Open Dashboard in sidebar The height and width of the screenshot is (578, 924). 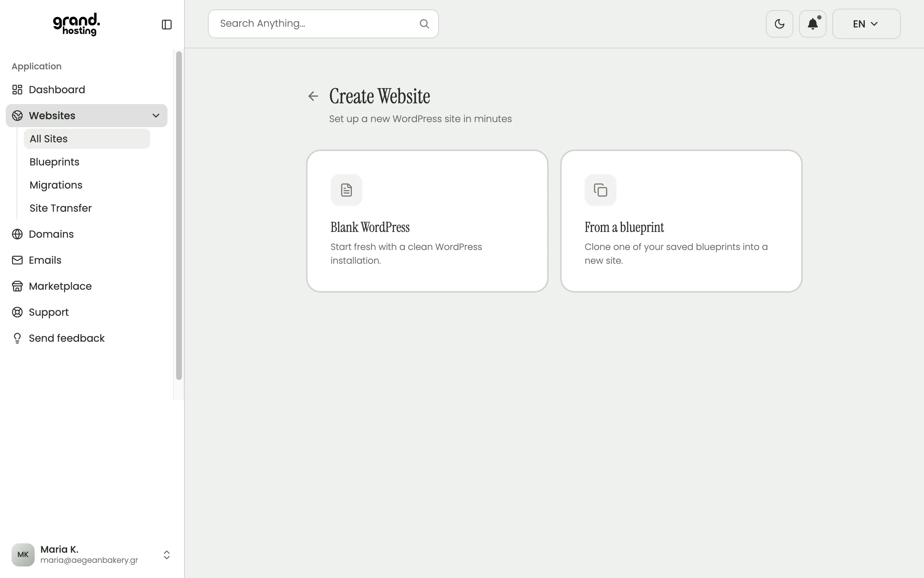pos(86,90)
